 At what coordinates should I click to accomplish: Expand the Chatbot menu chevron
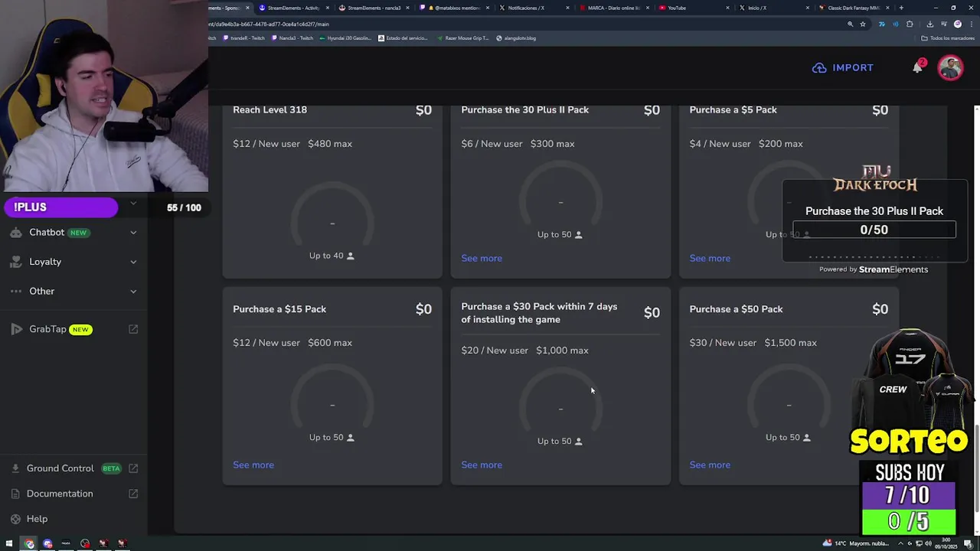coord(133,233)
